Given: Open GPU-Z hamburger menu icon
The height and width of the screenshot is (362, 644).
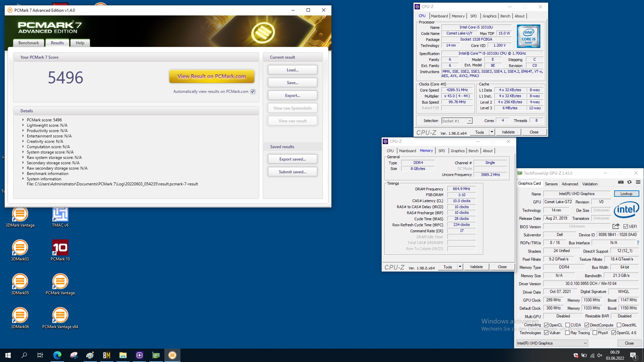Looking at the screenshot, I should click(x=638, y=182).
